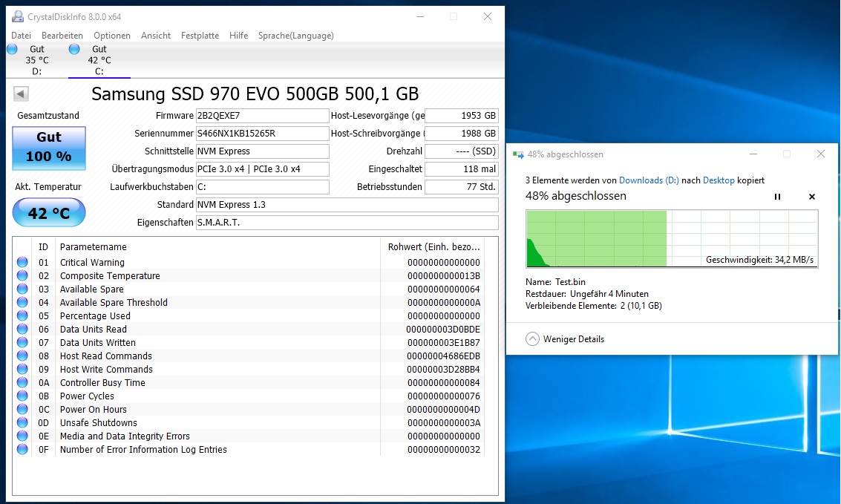Click Betriebsstunden value 77 Std.
Viewport: 841px width, 504px height.
tap(461, 186)
